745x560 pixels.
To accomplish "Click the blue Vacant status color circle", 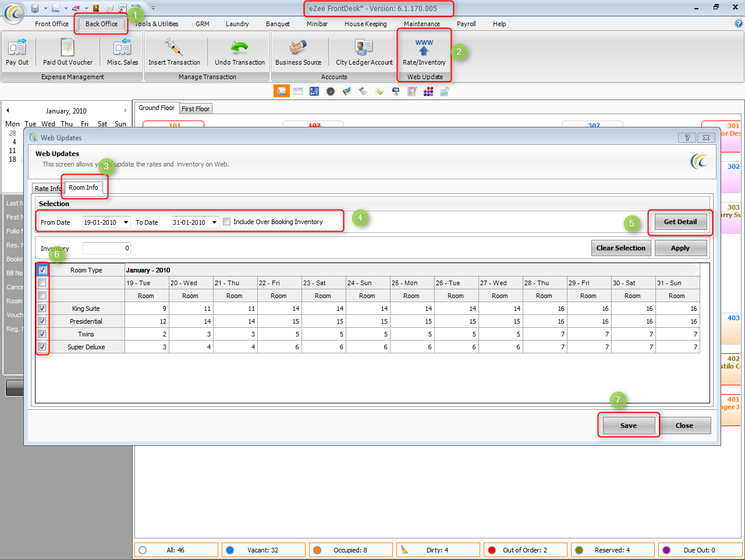I will (230, 550).
